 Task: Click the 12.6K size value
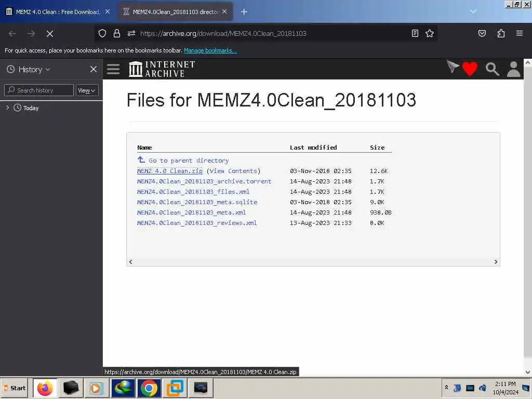click(379, 171)
